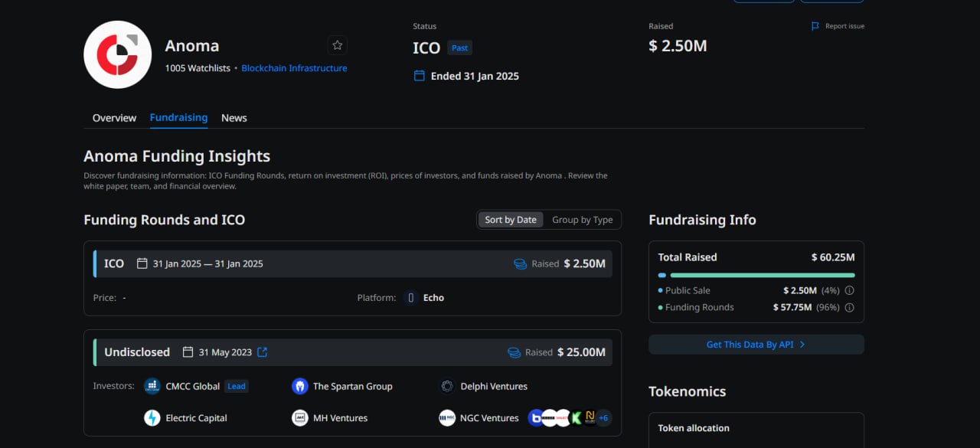
Task: Click the Lead badge next to CMCC Global
Action: coord(237,386)
